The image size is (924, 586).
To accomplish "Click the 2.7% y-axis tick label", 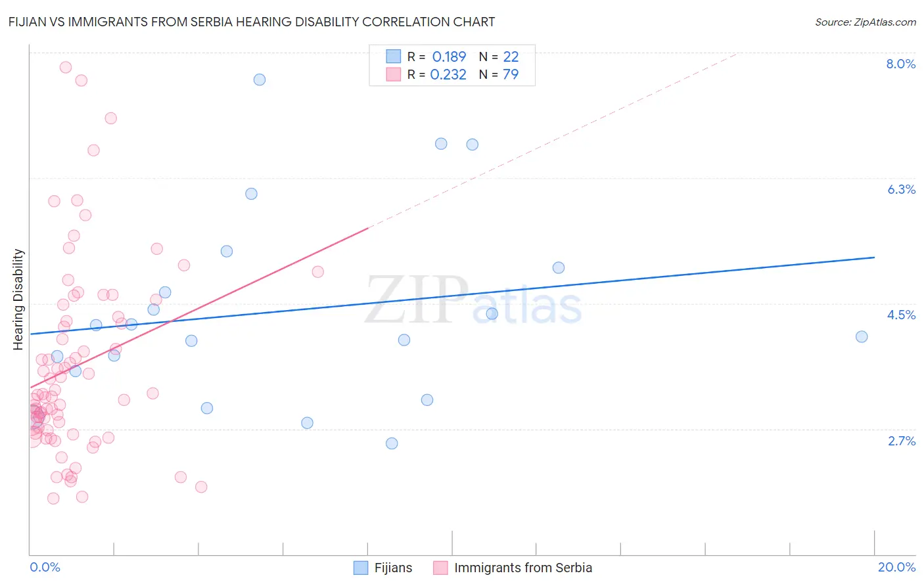I will [x=902, y=441].
